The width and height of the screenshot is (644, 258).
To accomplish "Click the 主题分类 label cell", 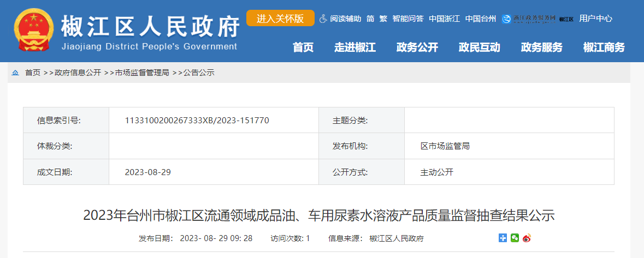I will pos(362,120).
